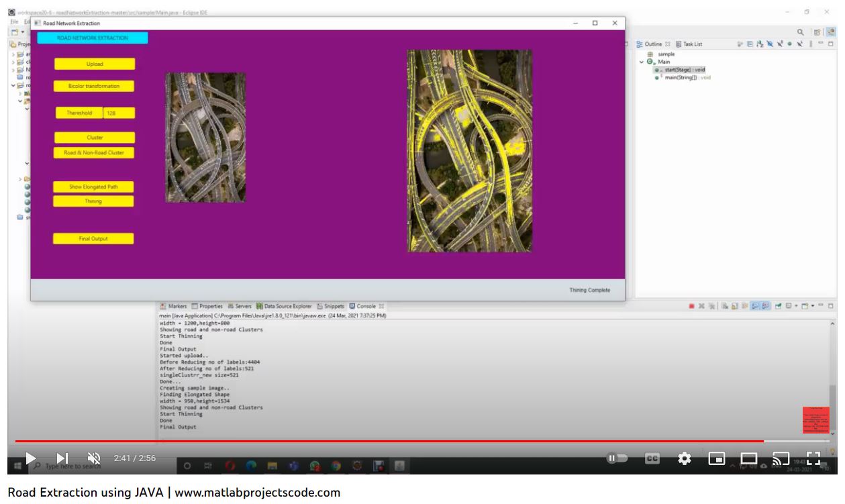Screen dimensions: 845x504
Task: Click the red Terminate icon in Console
Action: [691, 307]
